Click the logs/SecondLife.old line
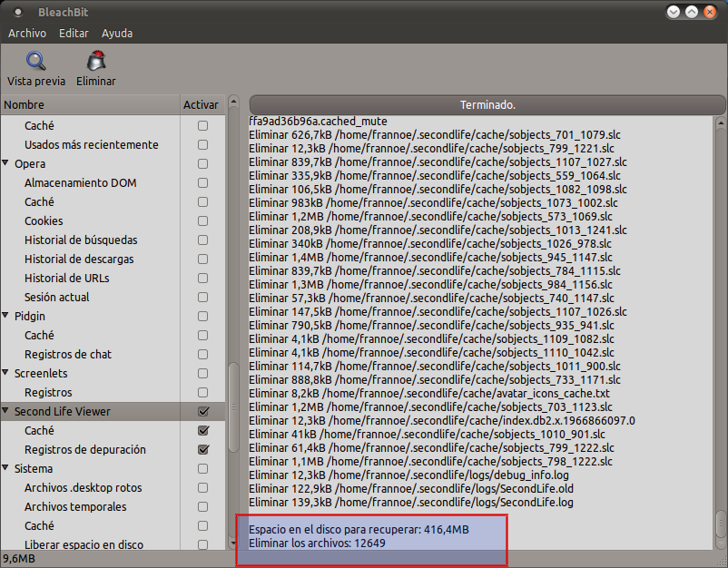 (x=411, y=489)
